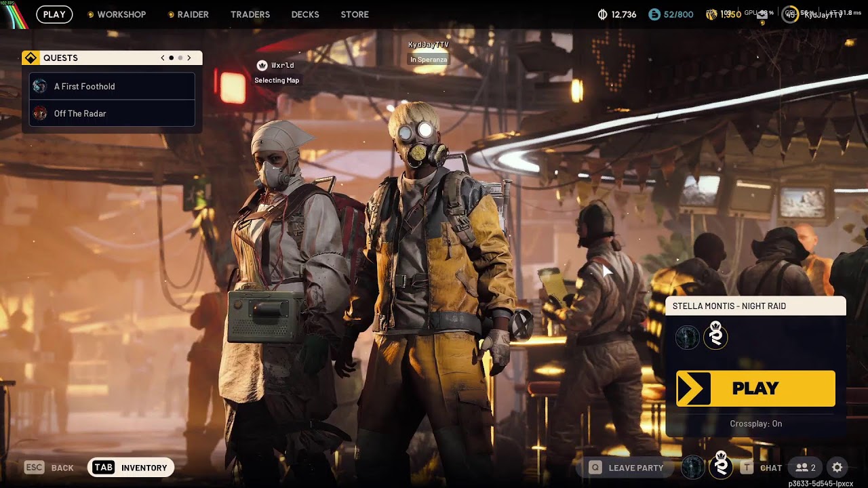Click the dark squad avatar in map panel
The width and height of the screenshot is (868, 488).
click(688, 336)
